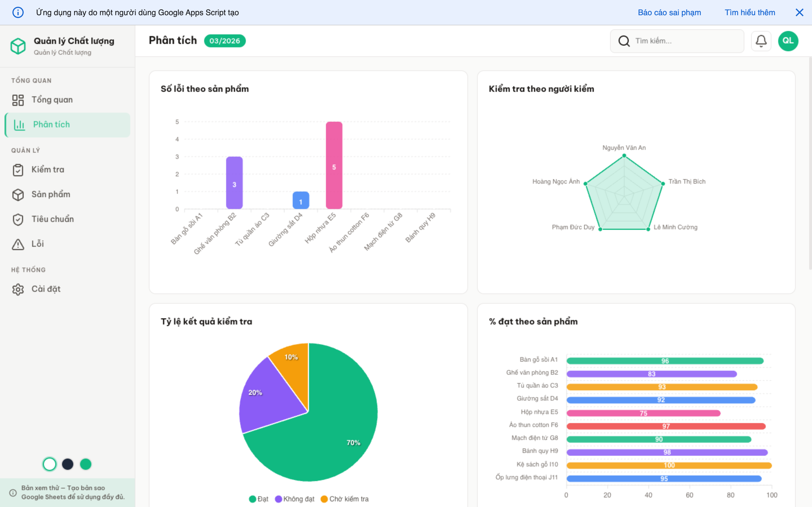Click the Quản lý Chất lượng app logo
This screenshot has height=507, width=812.
click(18, 46)
